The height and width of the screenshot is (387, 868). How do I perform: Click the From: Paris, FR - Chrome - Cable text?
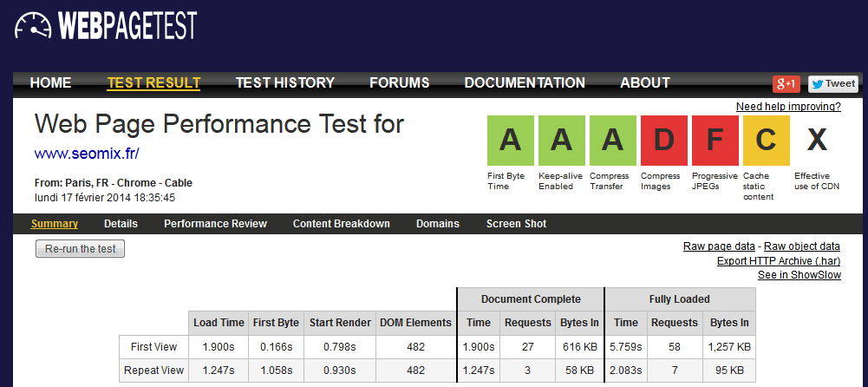[114, 183]
